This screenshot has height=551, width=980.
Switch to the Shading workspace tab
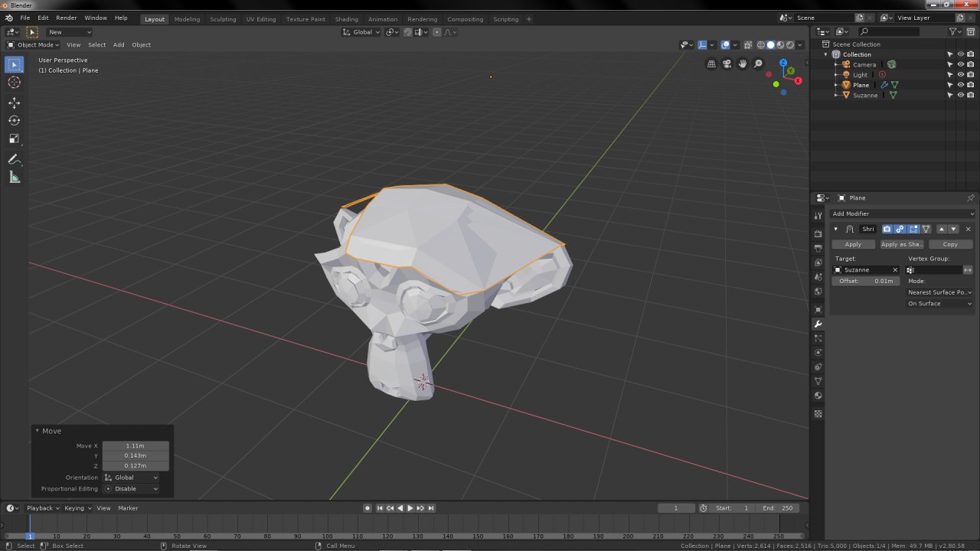346,19
